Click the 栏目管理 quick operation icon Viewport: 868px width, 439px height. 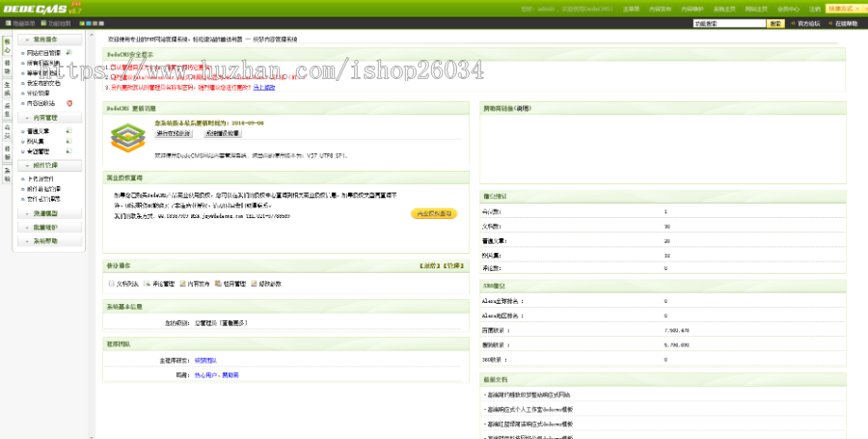point(218,284)
